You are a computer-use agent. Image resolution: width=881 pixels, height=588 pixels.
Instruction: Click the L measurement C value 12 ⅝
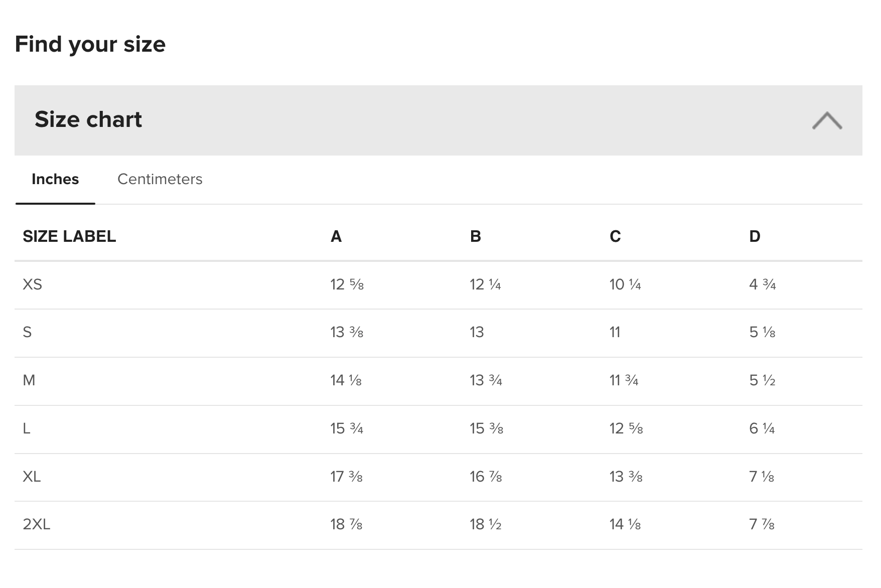(x=626, y=428)
